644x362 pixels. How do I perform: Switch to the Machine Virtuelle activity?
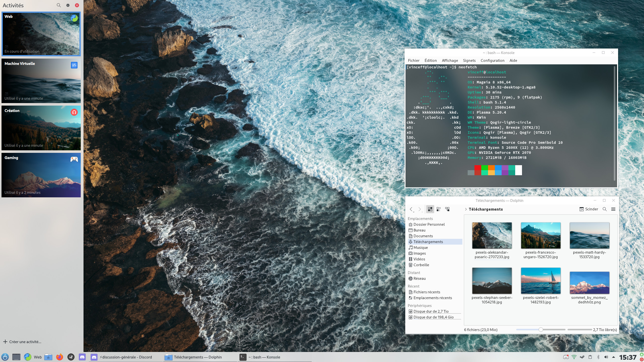pyautogui.click(x=41, y=81)
